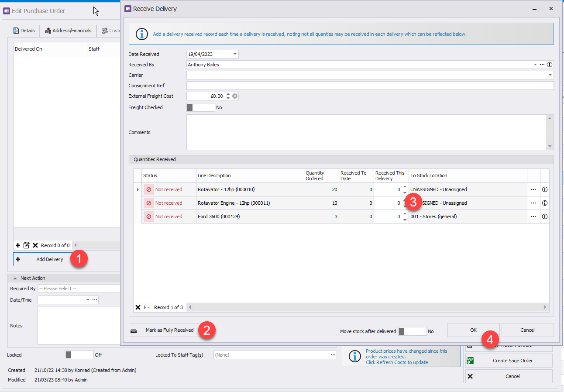Click the Delivered On column header

coord(50,49)
